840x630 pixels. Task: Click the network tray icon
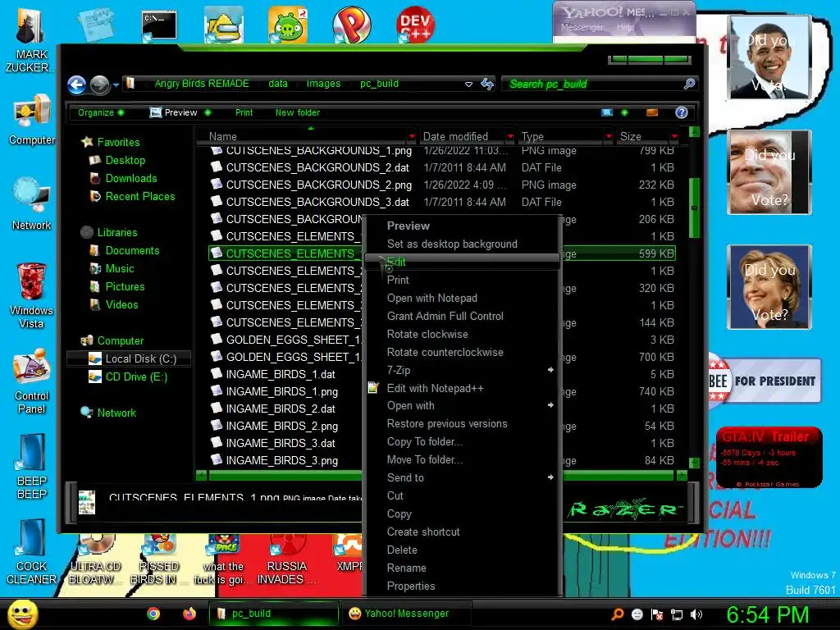point(677,614)
